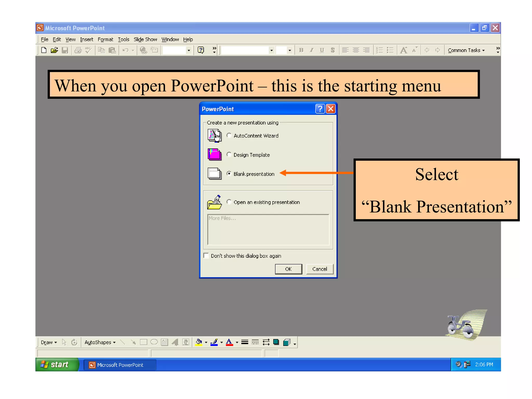Click the Center alignment icon
This screenshot has height=399, width=532.
356,50
